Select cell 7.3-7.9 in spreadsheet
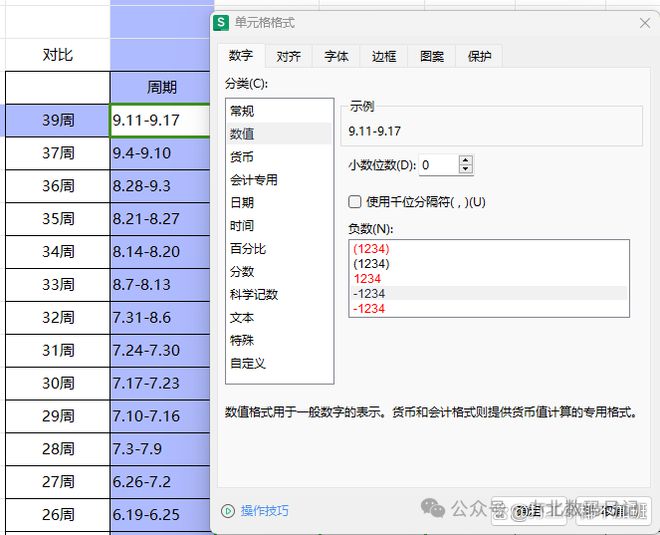The image size is (660, 535). tap(160, 449)
